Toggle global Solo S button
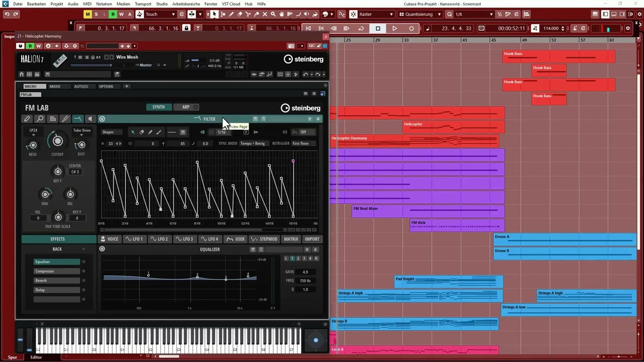 click(x=96, y=14)
